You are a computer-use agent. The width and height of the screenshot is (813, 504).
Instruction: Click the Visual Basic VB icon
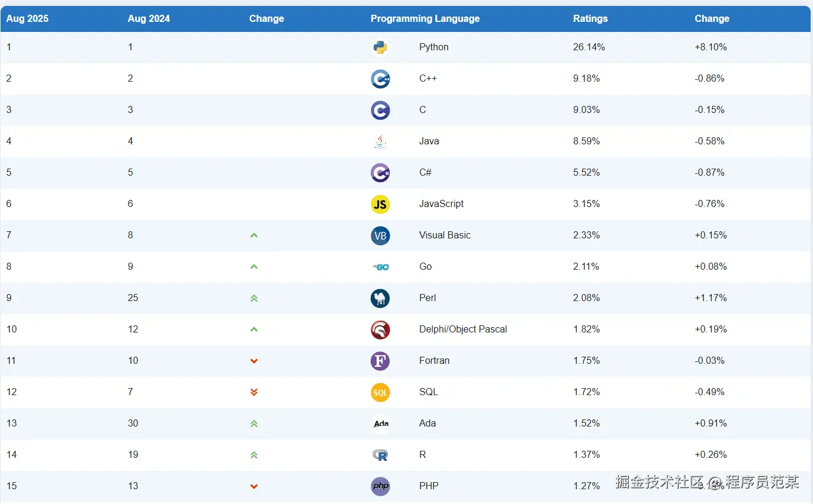[380, 235]
